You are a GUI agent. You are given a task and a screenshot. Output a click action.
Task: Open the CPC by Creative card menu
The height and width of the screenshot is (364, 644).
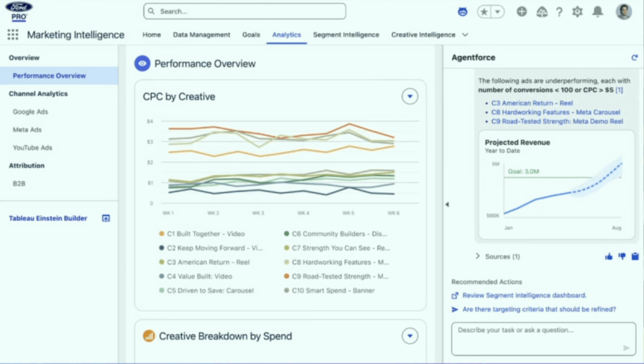coord(410,97)
